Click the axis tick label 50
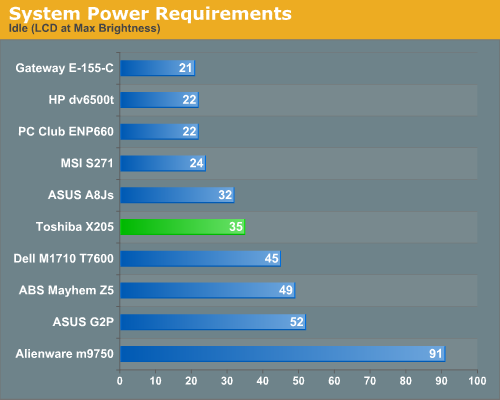The image size is (500, 400). pyautogui.click(x=298, y=381)
